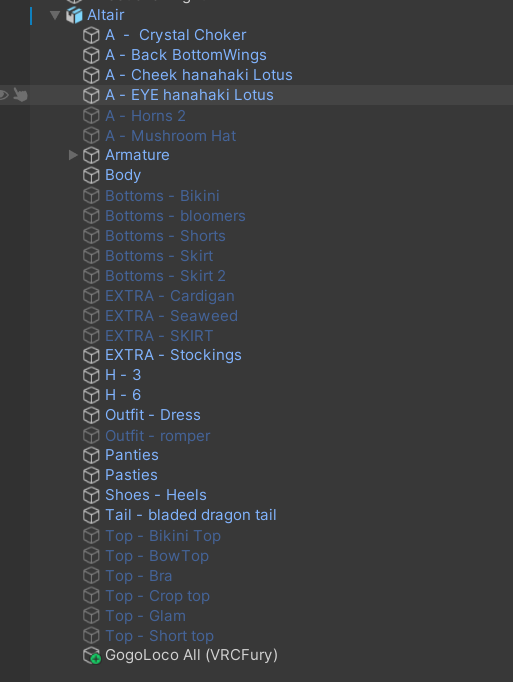513x682 pixels.
Task: Click cube icon beside Tail - bladed dragon tail
Action: (91, 515)
